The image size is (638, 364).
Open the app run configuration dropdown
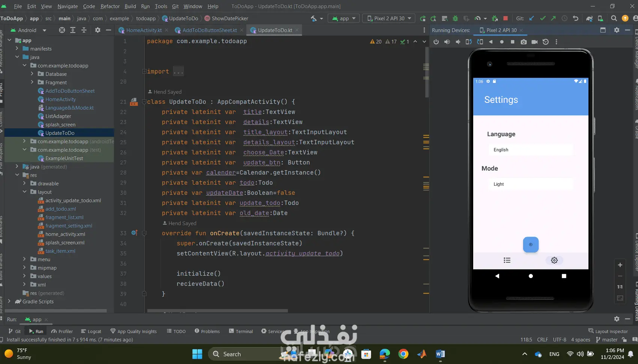click(x=344, y=18)
